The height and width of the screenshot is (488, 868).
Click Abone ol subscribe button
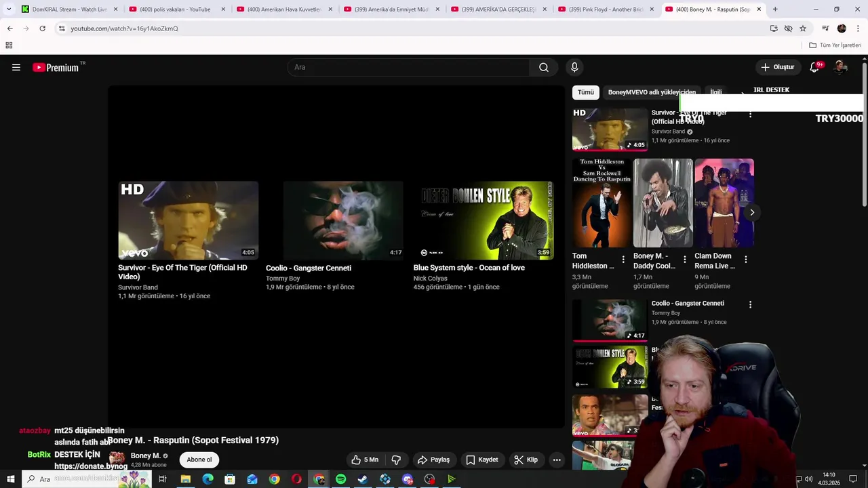(x=199, y=460)
